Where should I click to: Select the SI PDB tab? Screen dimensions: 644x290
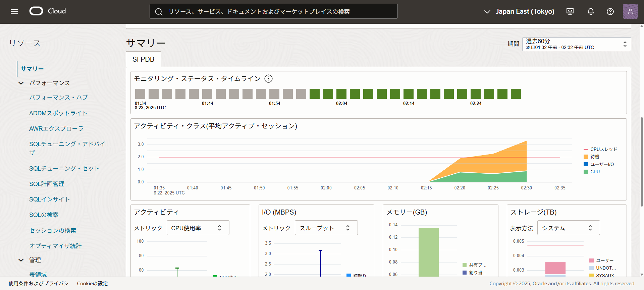point(143,59)
